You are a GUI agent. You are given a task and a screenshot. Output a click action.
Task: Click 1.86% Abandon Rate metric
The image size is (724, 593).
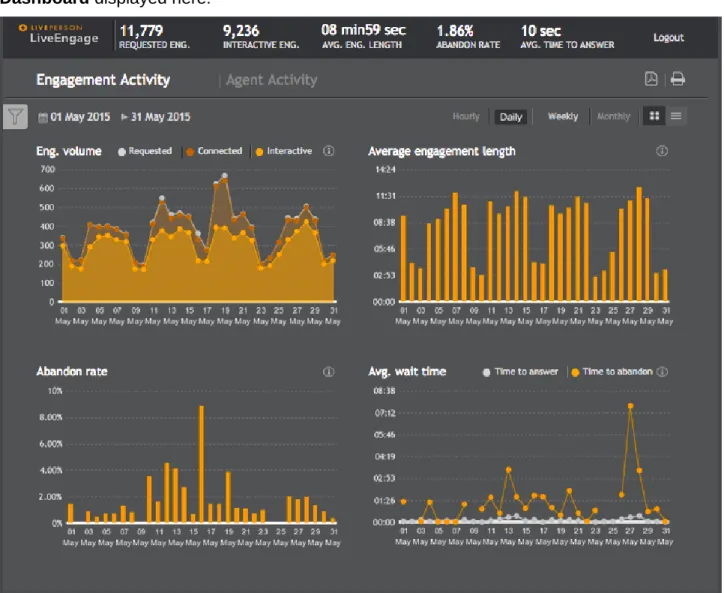468,36
